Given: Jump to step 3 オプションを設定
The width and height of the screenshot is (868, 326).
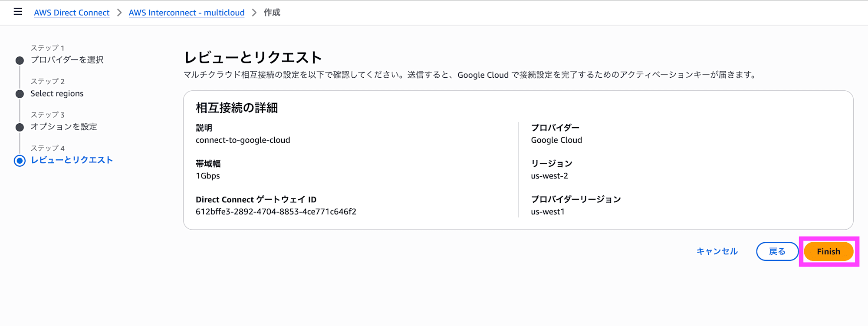Looking at the screenshot, I should [64, 127].
